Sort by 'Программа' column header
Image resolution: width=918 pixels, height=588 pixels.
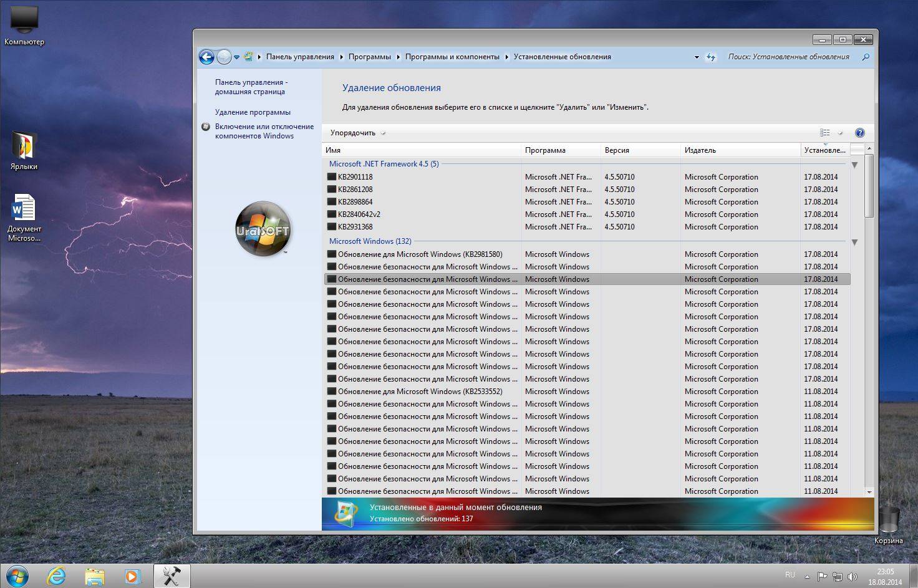(561, 150)
